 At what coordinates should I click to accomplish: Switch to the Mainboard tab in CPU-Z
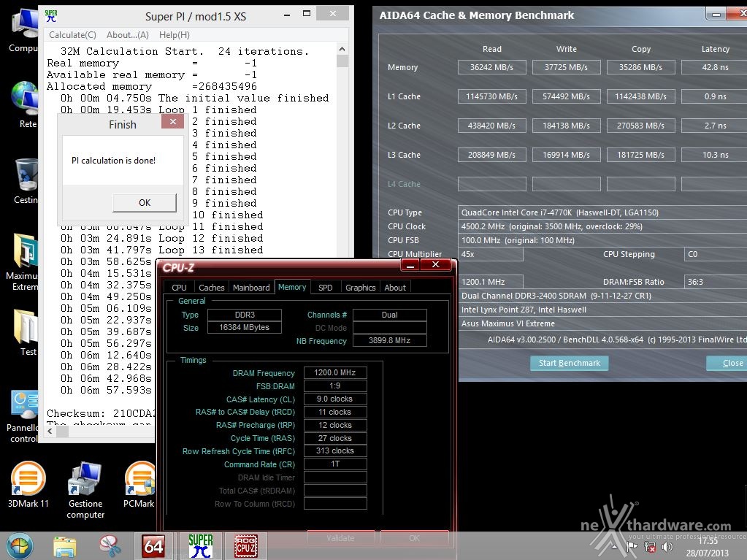click(251, 288)
